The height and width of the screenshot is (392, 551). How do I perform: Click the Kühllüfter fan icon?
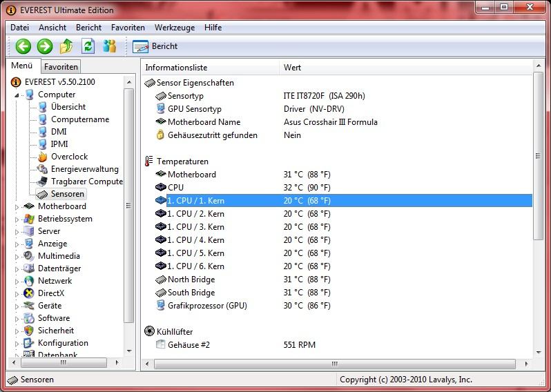(x=149, y=331)
